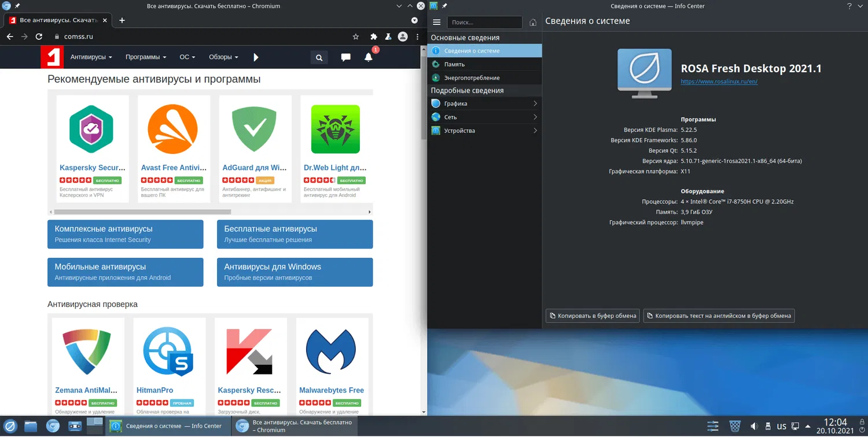Open the clock and calendar widget
Image resolution: width=868 pixels, height=437 pixels.
835,427
